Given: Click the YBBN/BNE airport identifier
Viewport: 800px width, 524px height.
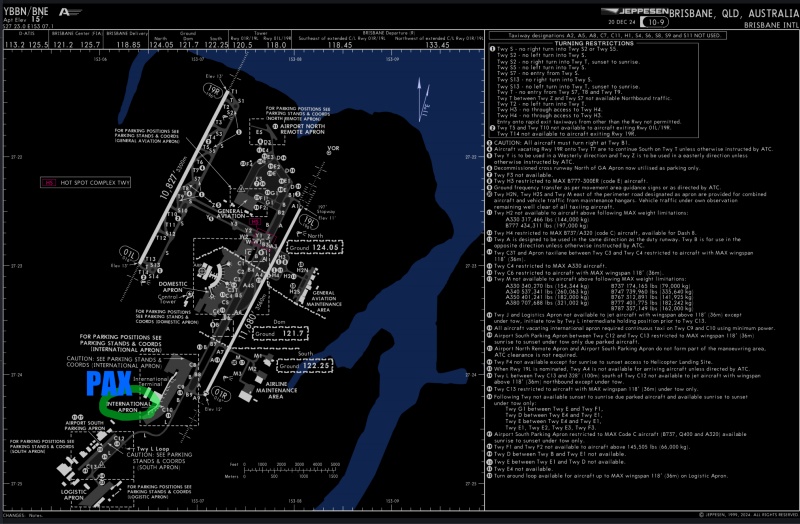Looking at the screenshot, I should [27, 9].
